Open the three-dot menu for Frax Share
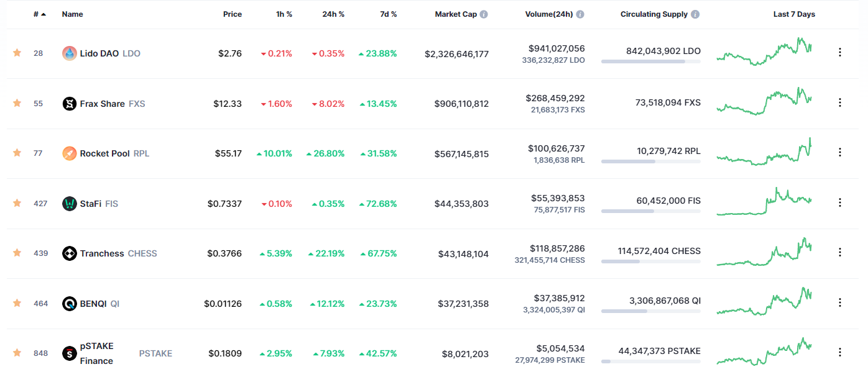This screenshot has height=377, width=868. (x=840, y=102)
